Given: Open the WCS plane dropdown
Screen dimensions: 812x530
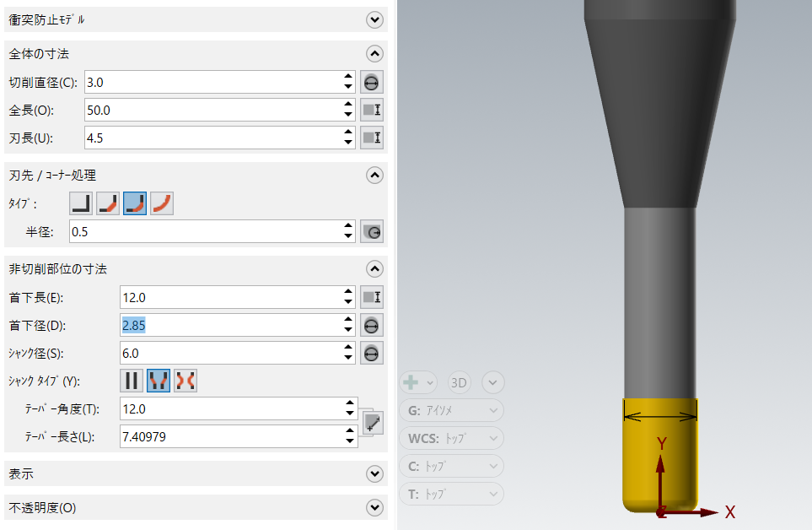Looking at the screenshot, I should coord(452,439).
